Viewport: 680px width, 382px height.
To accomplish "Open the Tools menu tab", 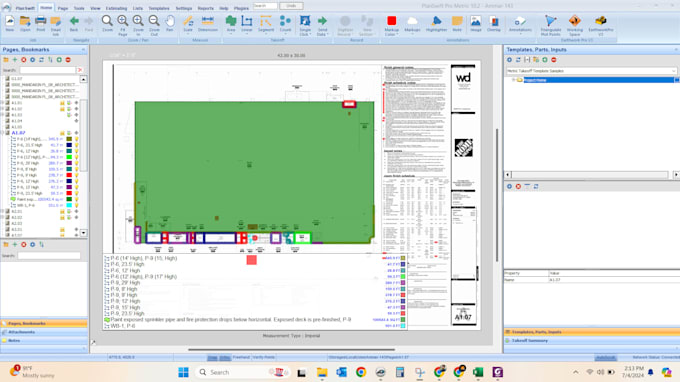I will click(x=79, y=8).
